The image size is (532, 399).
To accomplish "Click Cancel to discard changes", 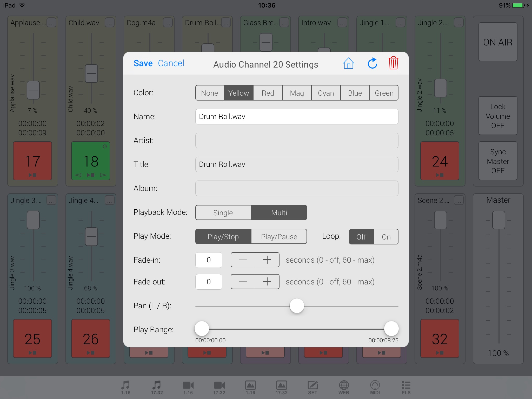I will point(171,64).
